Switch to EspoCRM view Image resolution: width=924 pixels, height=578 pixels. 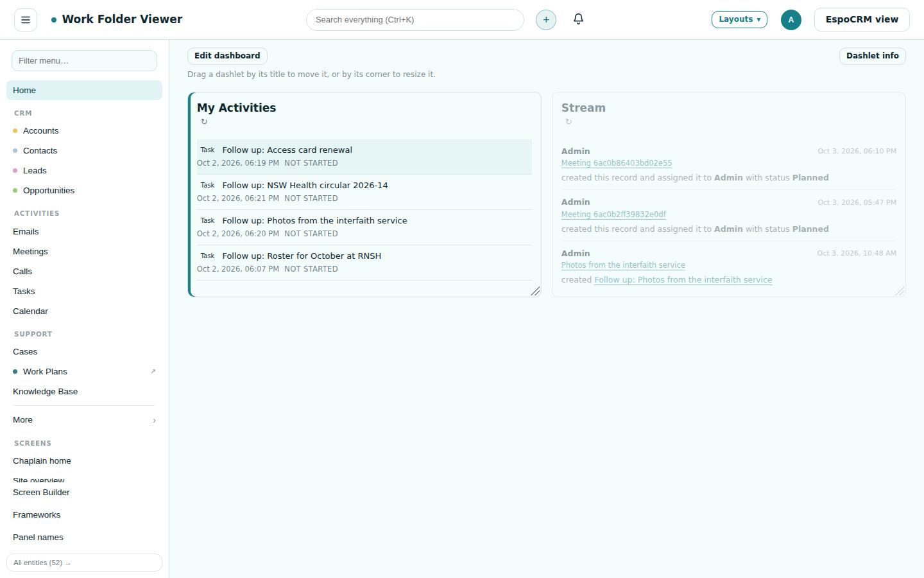[x=862, y=19]
